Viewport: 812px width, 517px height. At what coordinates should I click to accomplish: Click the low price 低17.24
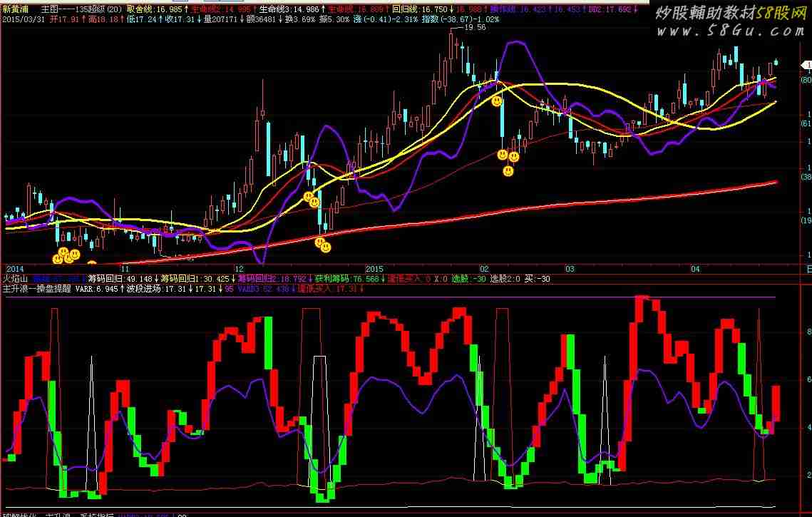pyautogui.click(x=141, y=19)
